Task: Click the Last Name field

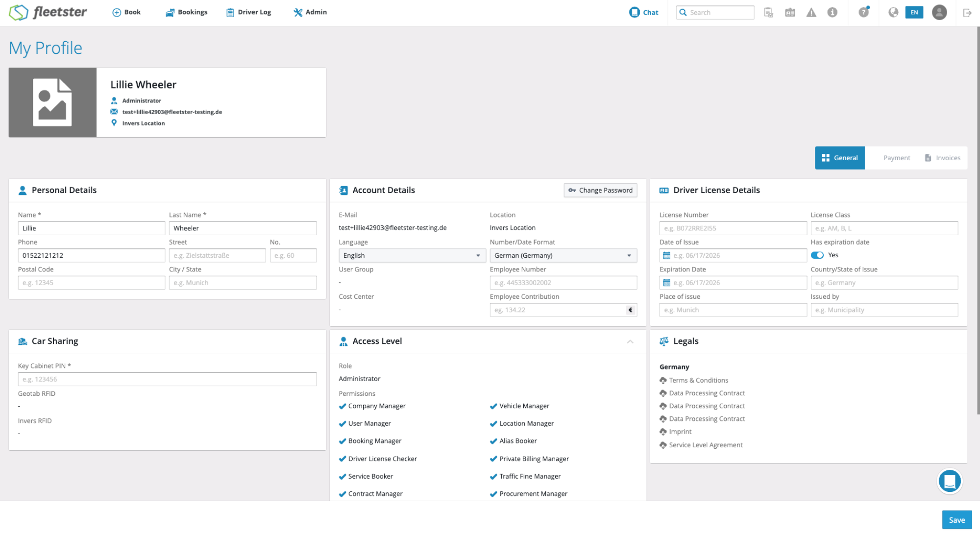Action: click(243, 228)
